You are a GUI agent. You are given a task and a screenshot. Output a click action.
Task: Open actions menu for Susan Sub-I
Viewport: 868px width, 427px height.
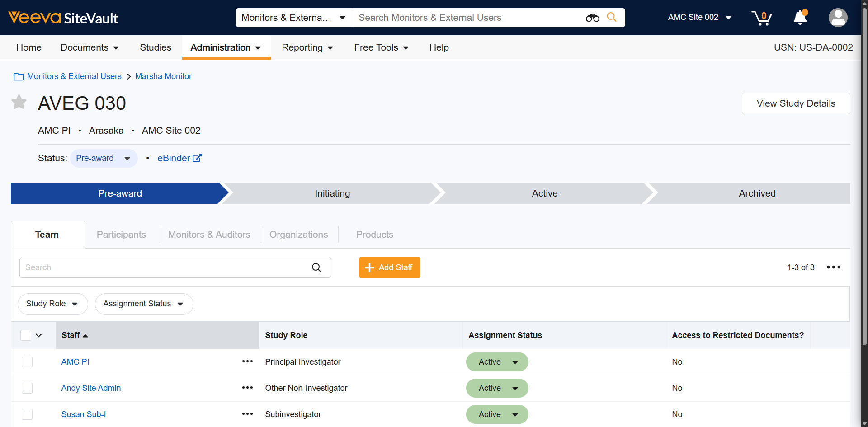point(247,414)
